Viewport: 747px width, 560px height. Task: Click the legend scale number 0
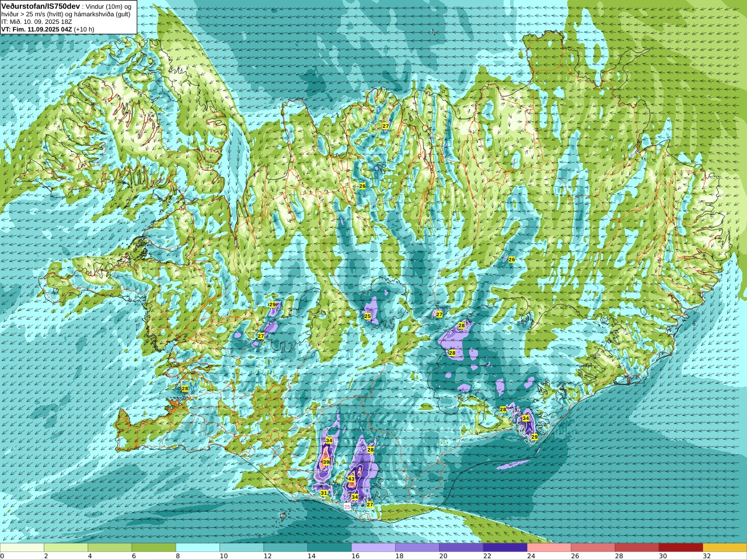[2, 556]
